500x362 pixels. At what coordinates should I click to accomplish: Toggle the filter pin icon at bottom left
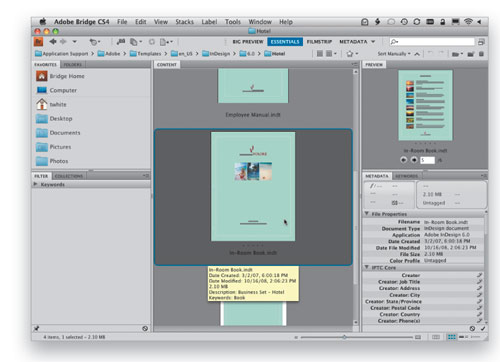[37, 329]
